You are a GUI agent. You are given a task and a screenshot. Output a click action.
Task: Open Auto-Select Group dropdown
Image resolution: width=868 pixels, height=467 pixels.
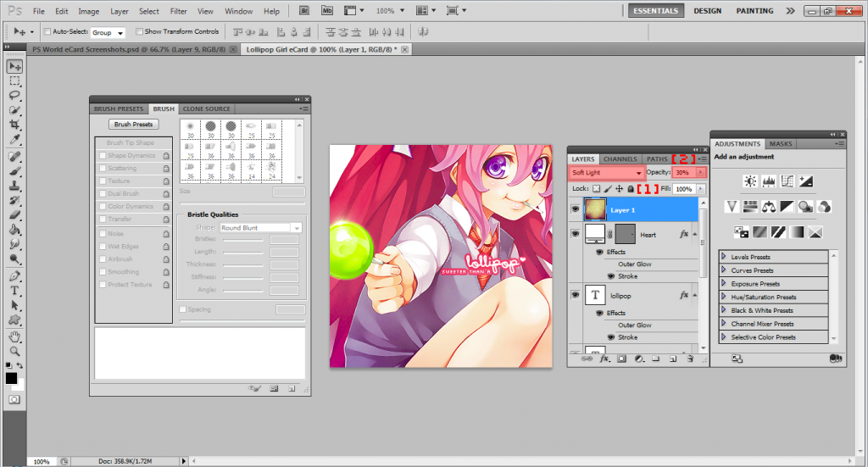(108, 33)
